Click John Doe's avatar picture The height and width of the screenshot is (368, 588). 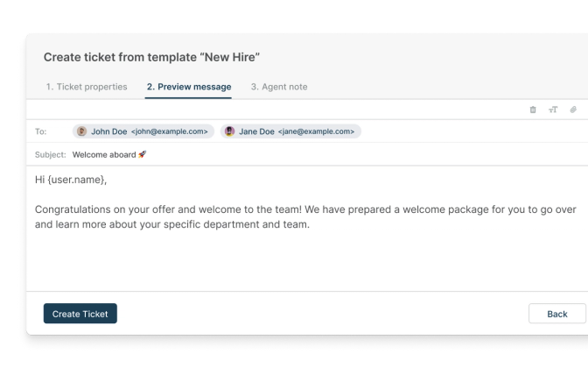[81, 131]
